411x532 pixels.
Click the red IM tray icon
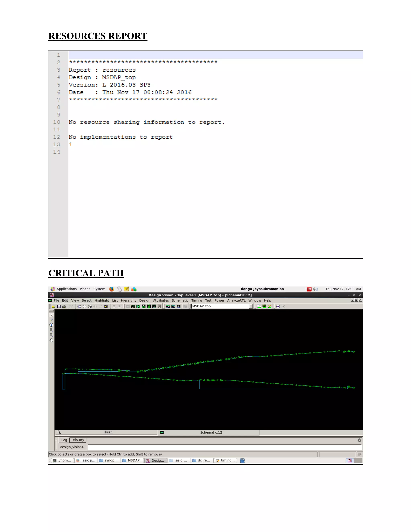point(309,289)
